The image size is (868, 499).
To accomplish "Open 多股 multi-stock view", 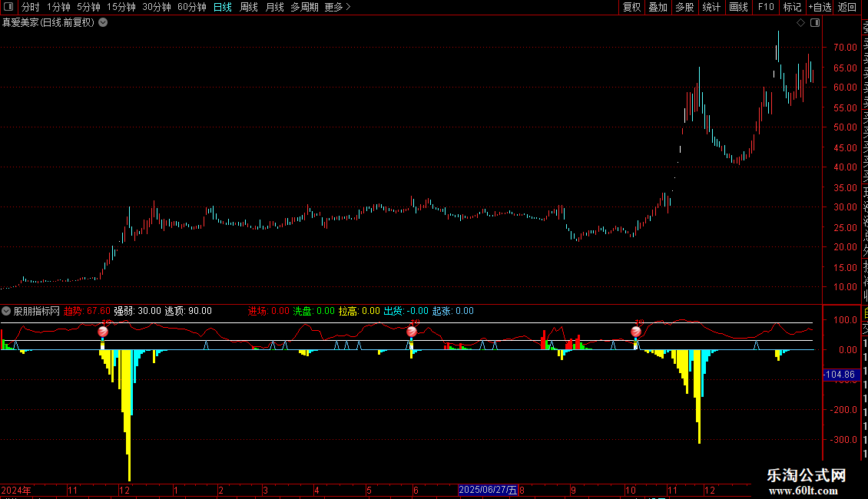I will (684, 7).
